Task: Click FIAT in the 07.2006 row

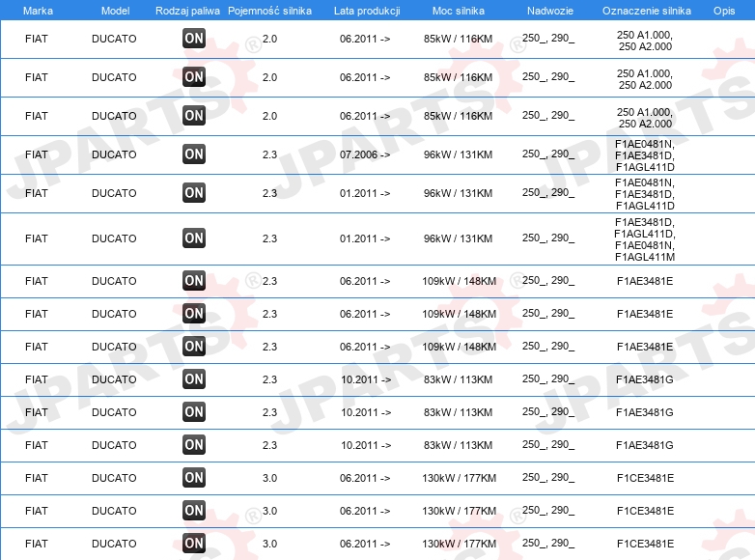Action: pos(37,154)
